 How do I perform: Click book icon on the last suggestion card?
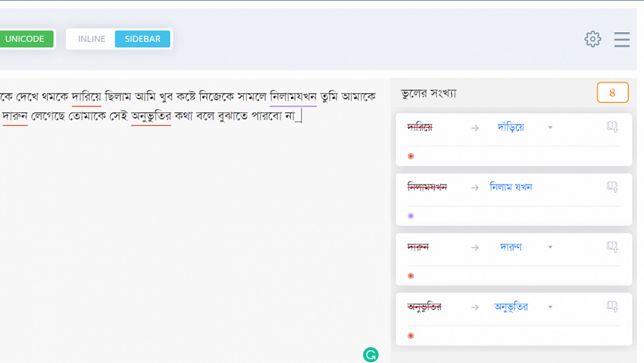(x=612, y=307)
